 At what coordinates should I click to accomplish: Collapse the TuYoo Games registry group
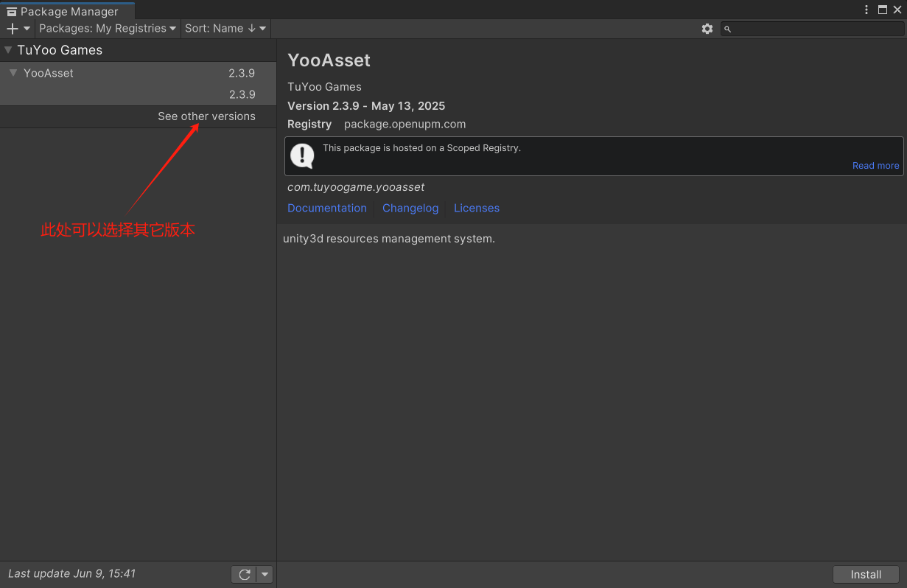7,50
